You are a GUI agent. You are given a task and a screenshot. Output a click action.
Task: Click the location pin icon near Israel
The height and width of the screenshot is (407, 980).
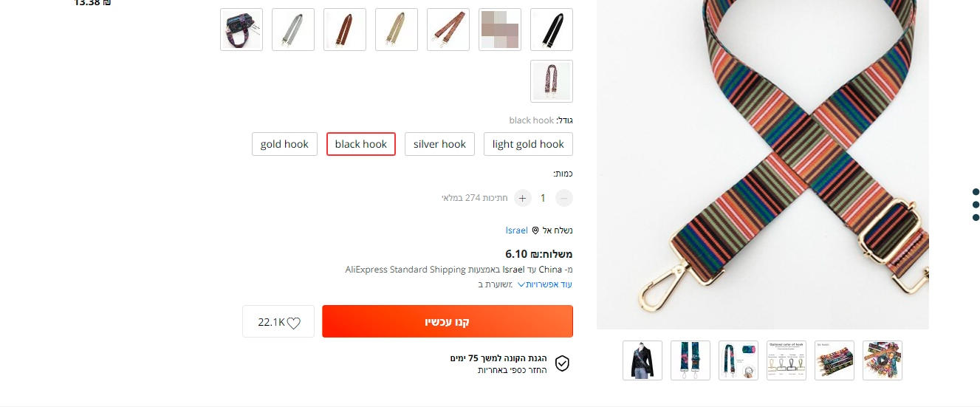click(x=535, y=230)
